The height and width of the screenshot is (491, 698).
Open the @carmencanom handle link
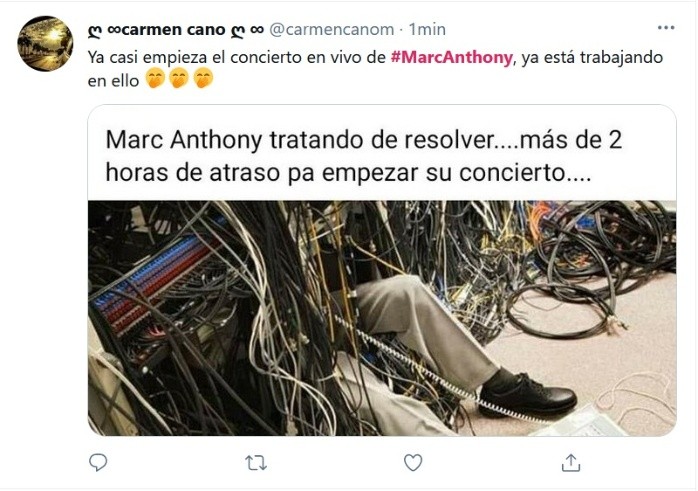coord(332,29)
